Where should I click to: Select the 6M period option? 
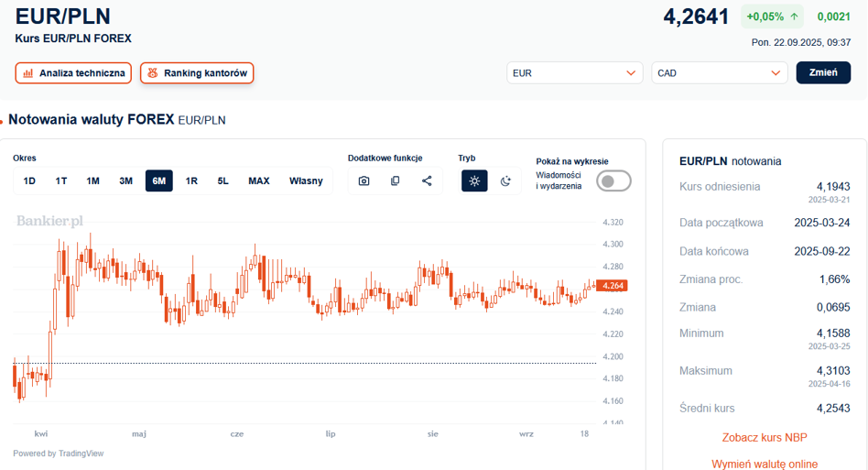(x=158, y=180)
